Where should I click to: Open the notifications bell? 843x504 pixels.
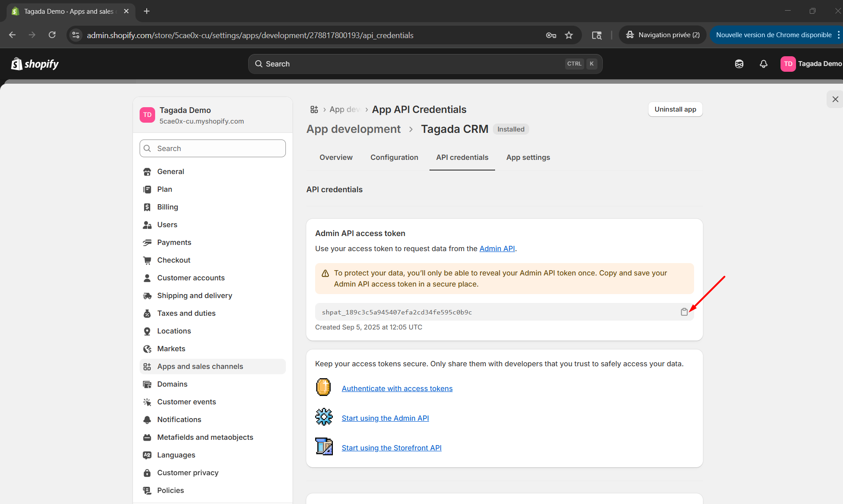763,64
